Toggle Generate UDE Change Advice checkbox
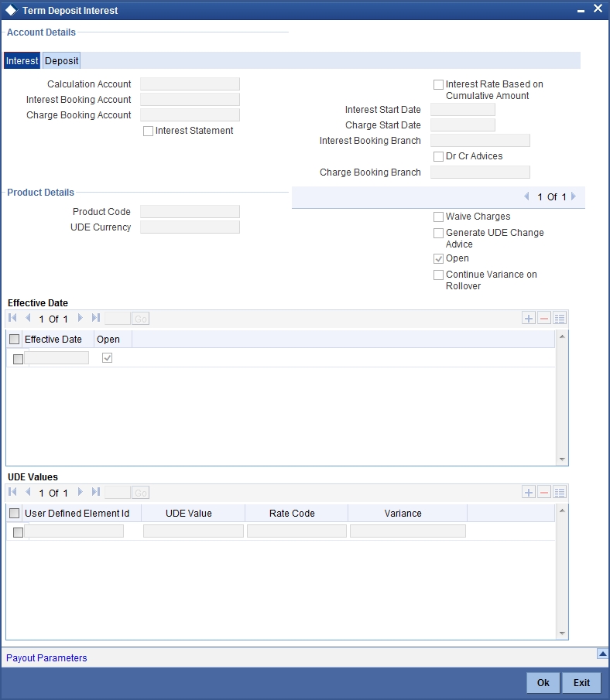The image size is (610, 700). pos(438,234)
